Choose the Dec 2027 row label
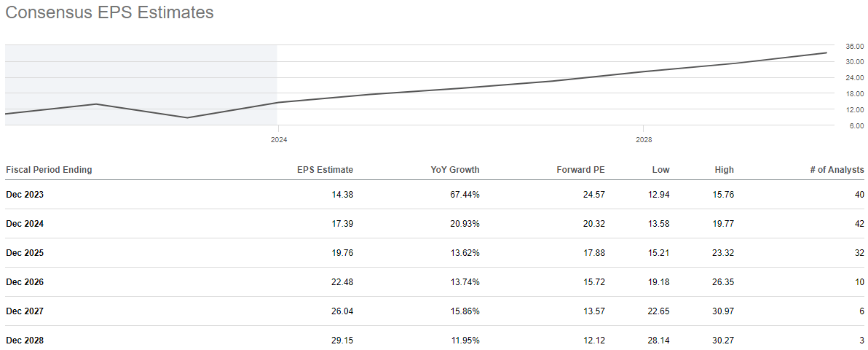 [25, 311]
